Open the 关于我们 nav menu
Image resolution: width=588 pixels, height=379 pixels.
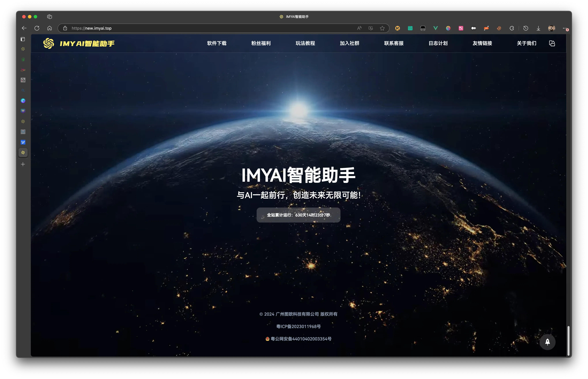pyautogui.click(x=526, y=43)
